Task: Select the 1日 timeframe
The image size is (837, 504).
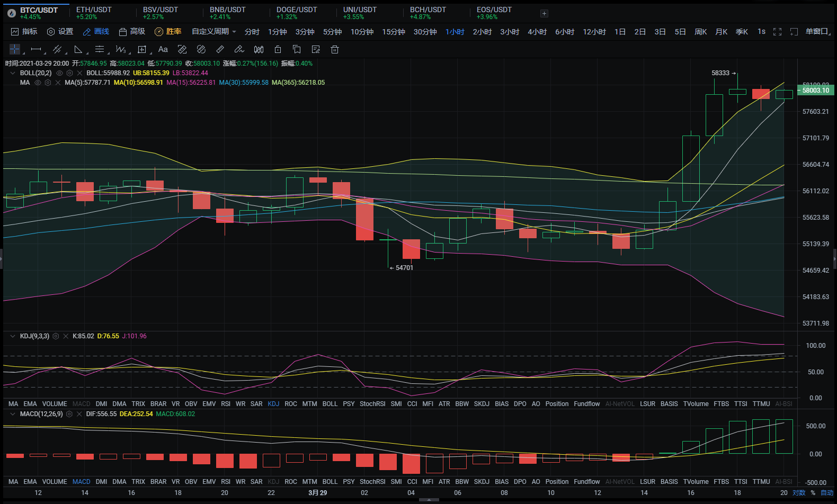Action: (620, 32)
